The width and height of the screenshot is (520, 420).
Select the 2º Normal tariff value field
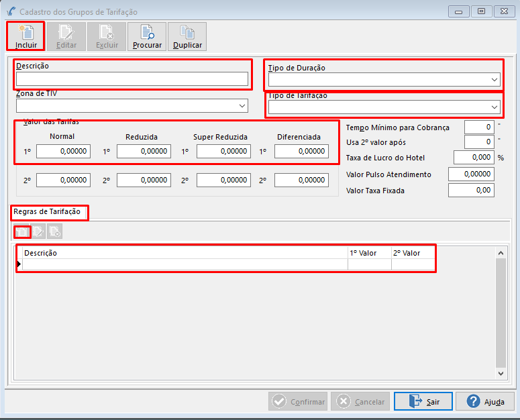(63, 180)
